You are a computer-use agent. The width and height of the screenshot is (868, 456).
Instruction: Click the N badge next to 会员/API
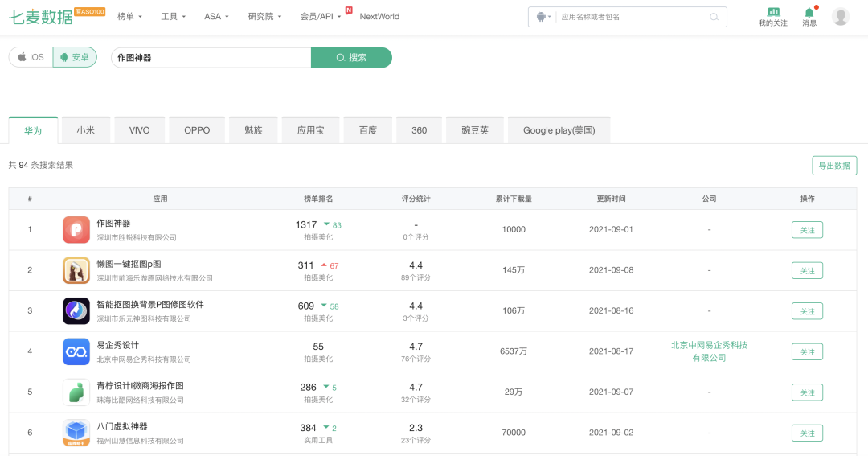(x=349, y=10)
